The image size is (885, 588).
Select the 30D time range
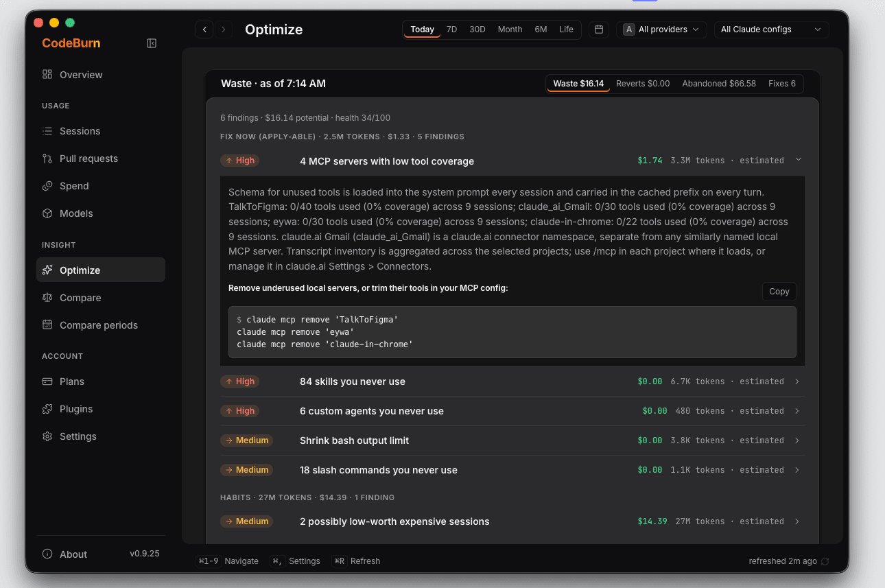click(477, 30)
